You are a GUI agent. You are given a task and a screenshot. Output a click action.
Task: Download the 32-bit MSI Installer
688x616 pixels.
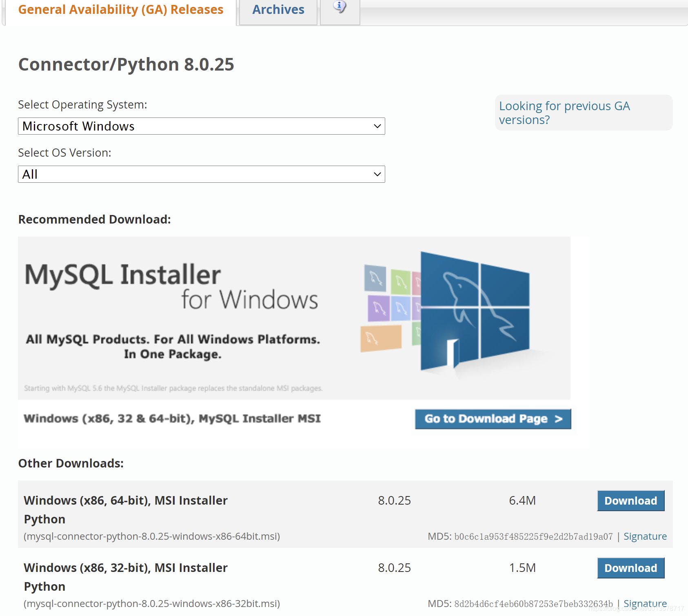tap(631, 568)
